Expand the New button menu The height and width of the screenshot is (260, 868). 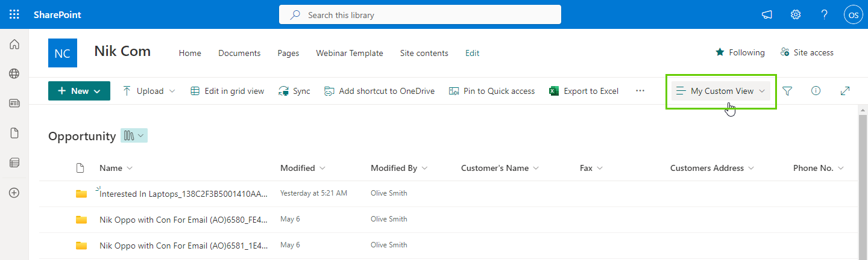click(79, 91)
